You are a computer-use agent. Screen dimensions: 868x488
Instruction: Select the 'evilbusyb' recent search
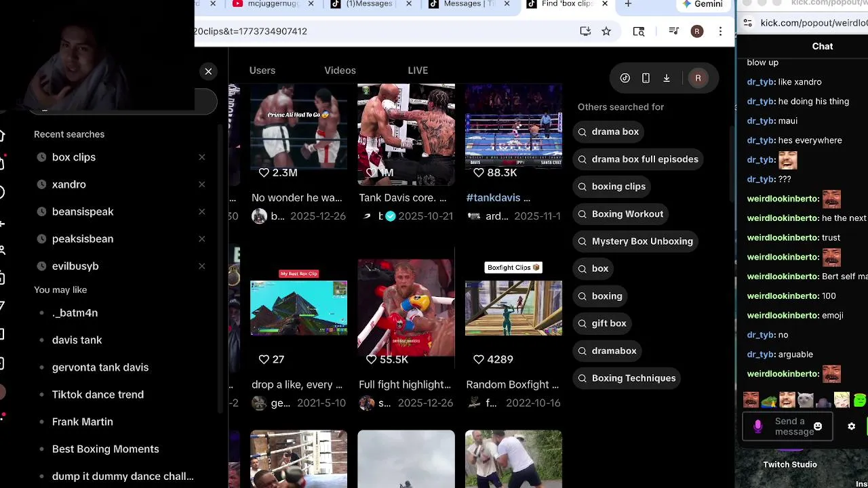(x=75, y=266)
